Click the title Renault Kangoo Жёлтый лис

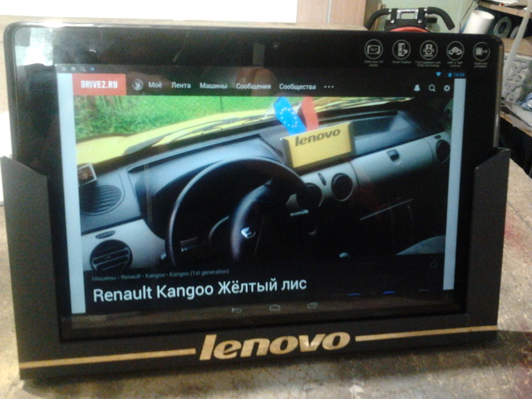[200, 291]
